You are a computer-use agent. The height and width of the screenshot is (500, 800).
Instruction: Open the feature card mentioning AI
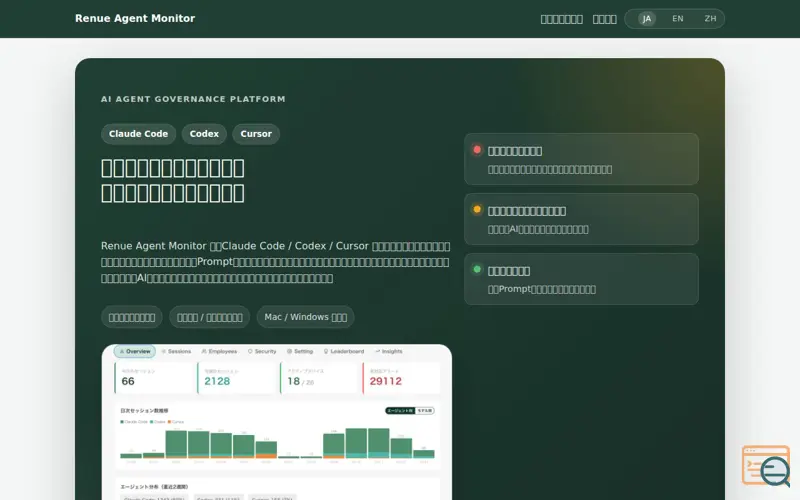coord(581,219)
